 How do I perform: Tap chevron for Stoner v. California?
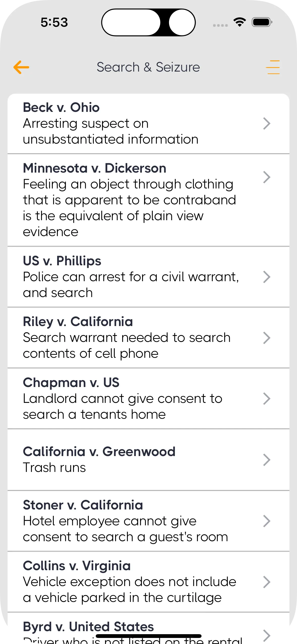click(x=267, y=521)
